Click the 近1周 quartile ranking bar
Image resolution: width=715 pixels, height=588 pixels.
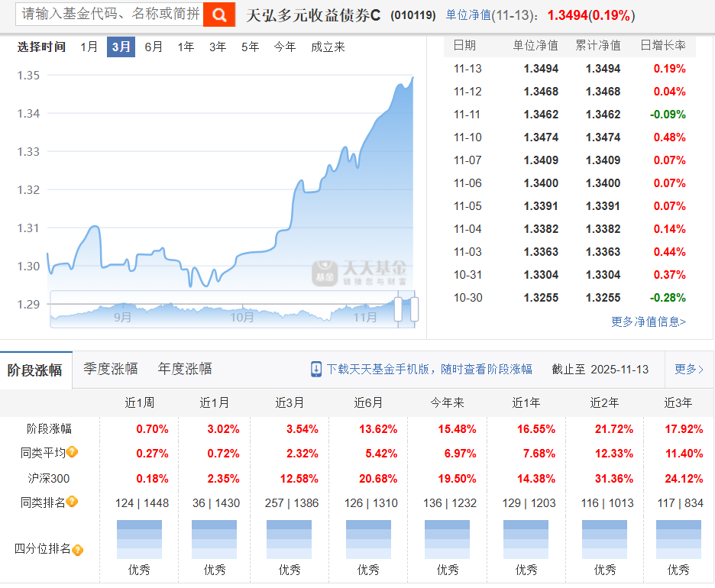click(140, 539)
